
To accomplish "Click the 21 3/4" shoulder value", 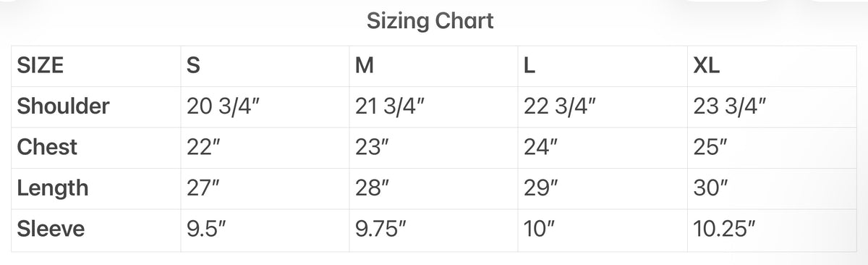I will tap(389, 107).
